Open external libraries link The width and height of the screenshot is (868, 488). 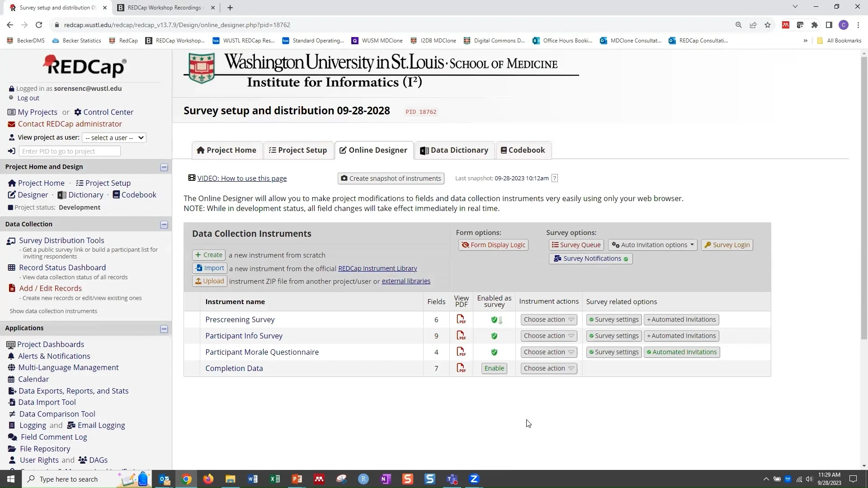[406, 281]
